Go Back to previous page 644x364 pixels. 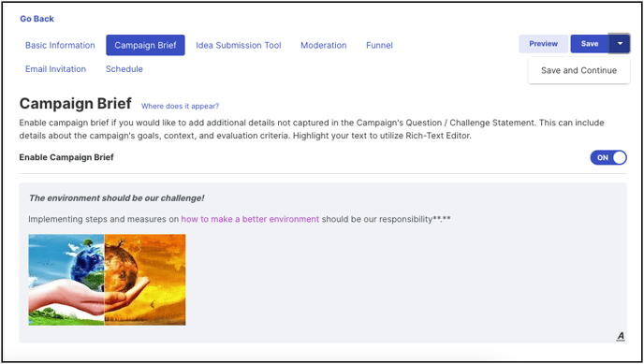[37, 19]
